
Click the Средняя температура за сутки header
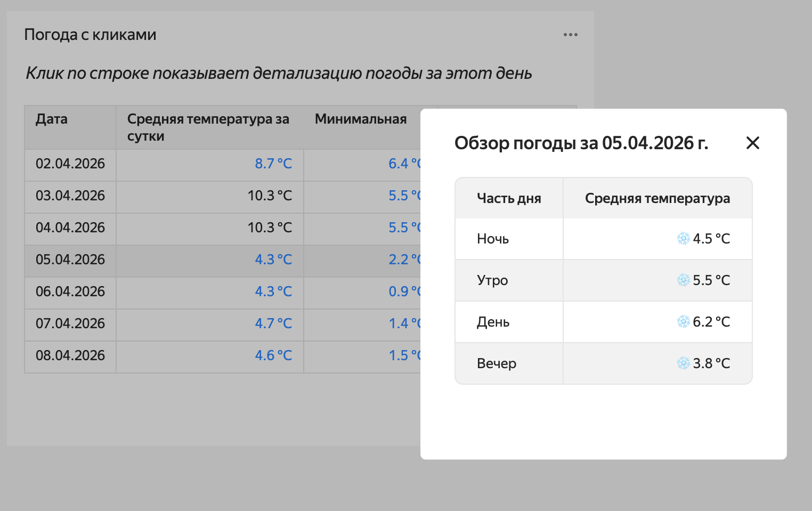(x=208, y=127)
